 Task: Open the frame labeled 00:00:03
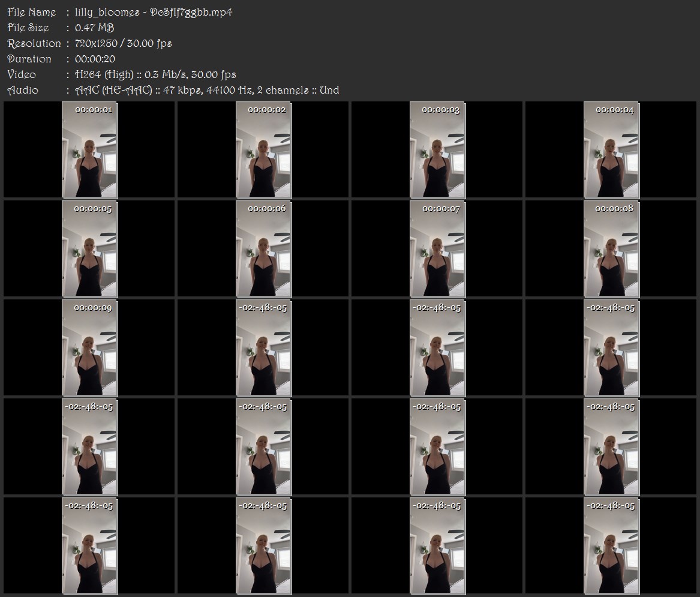click(x=437, y=149)
